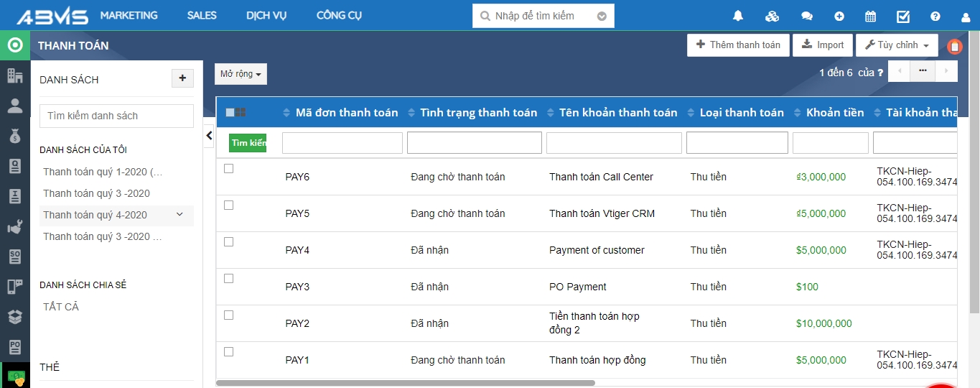
Task: Tick the checkbox next to PAY1
Action: click(x=228, y=352)
